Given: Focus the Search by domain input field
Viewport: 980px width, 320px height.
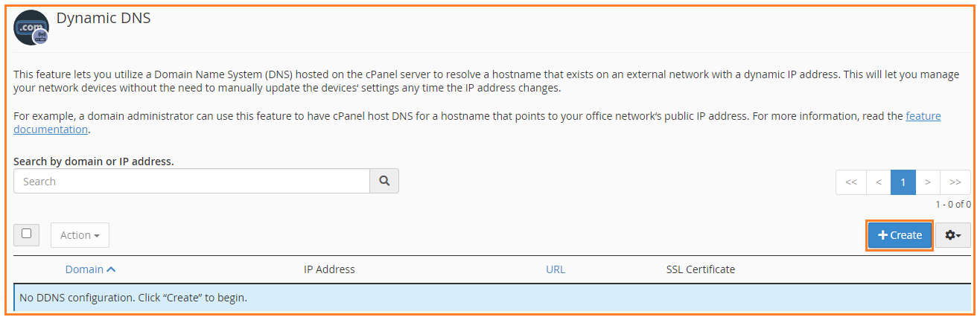Looking at the screenshot, I should (192, 181).
